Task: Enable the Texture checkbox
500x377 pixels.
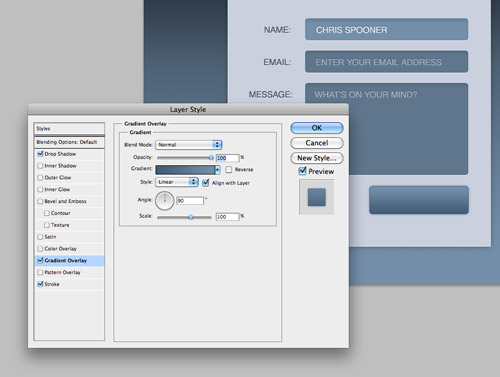Action: tap(47, 225)
